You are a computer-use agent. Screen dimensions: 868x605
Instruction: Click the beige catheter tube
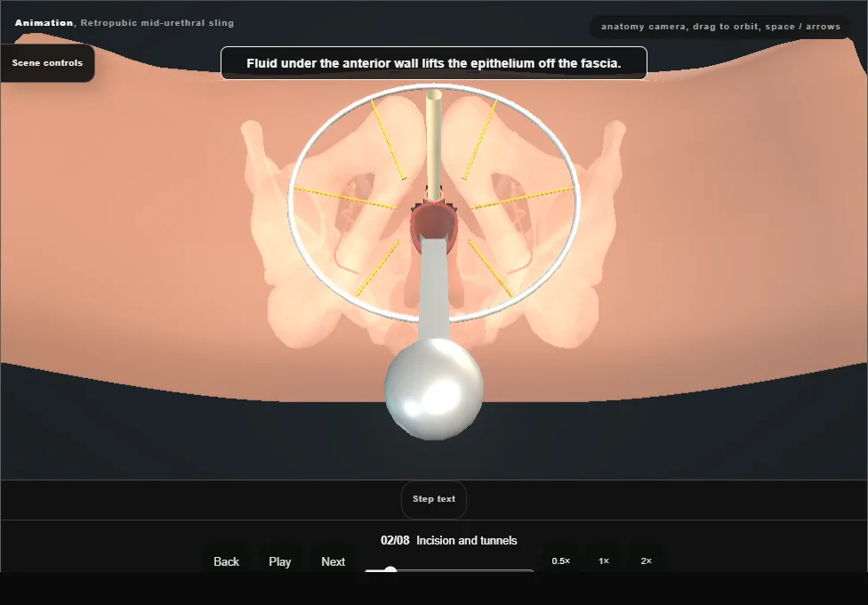[434, 144]
